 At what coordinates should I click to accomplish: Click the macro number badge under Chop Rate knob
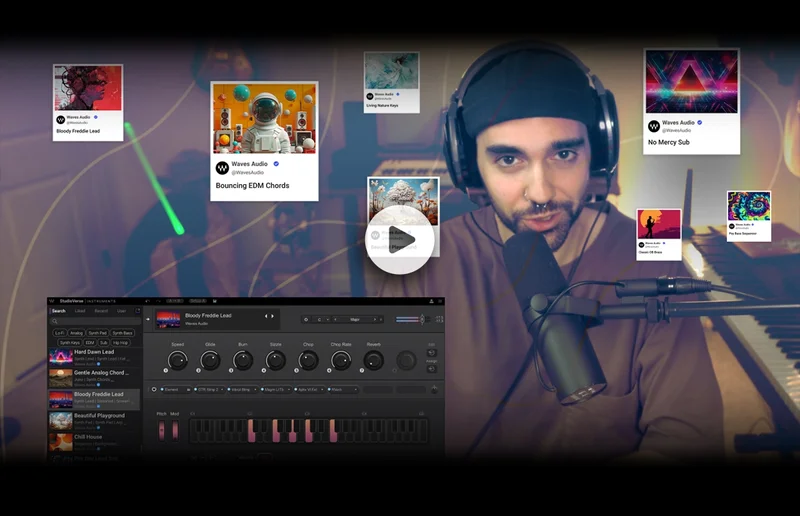tap(329, 371)
